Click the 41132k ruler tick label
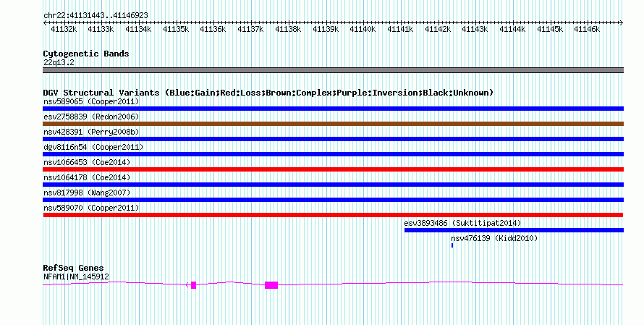Image resolution: width=644 pixels, height=325 pixels. [64, 29]
